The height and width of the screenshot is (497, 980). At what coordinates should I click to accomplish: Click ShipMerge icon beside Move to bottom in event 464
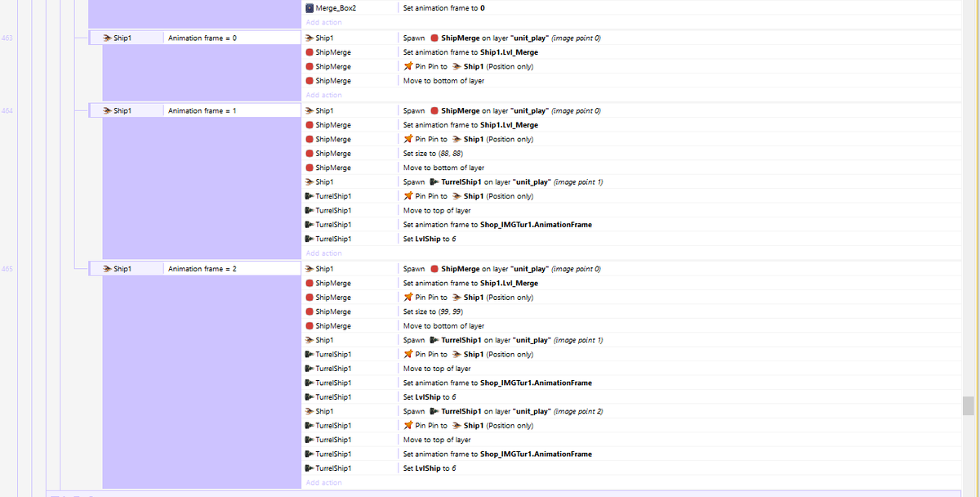(310, 168)
